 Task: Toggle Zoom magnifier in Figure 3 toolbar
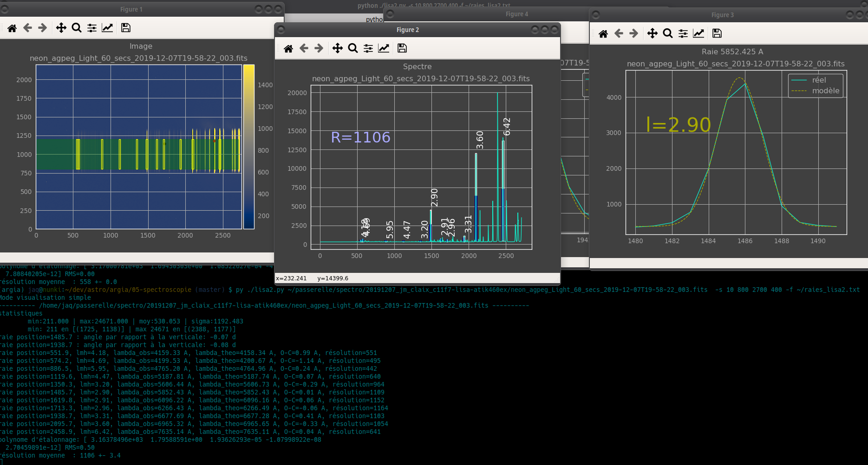coord(668,33)
